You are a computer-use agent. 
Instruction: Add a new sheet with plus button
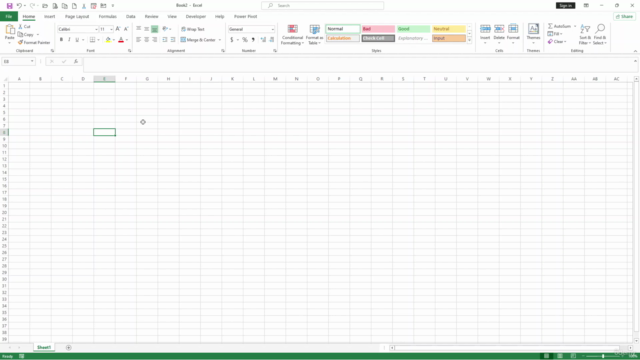pyautogui.click(x=69, y=348)
